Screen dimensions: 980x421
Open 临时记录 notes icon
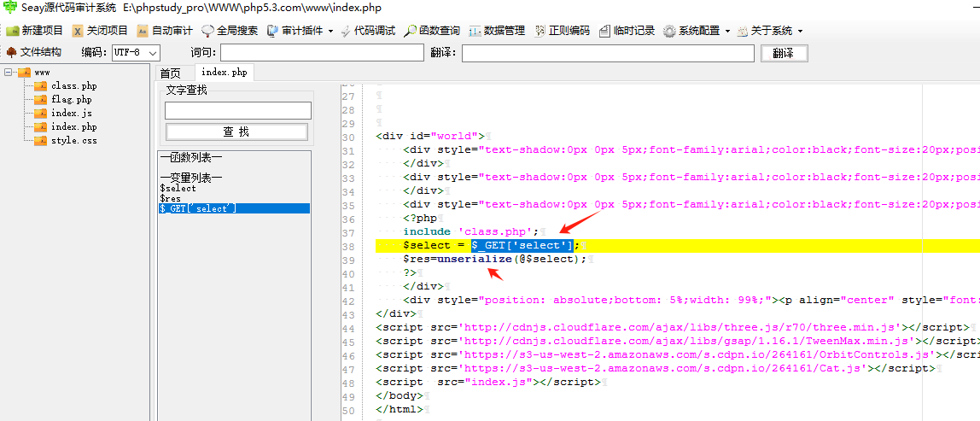[x=605, y=31]
